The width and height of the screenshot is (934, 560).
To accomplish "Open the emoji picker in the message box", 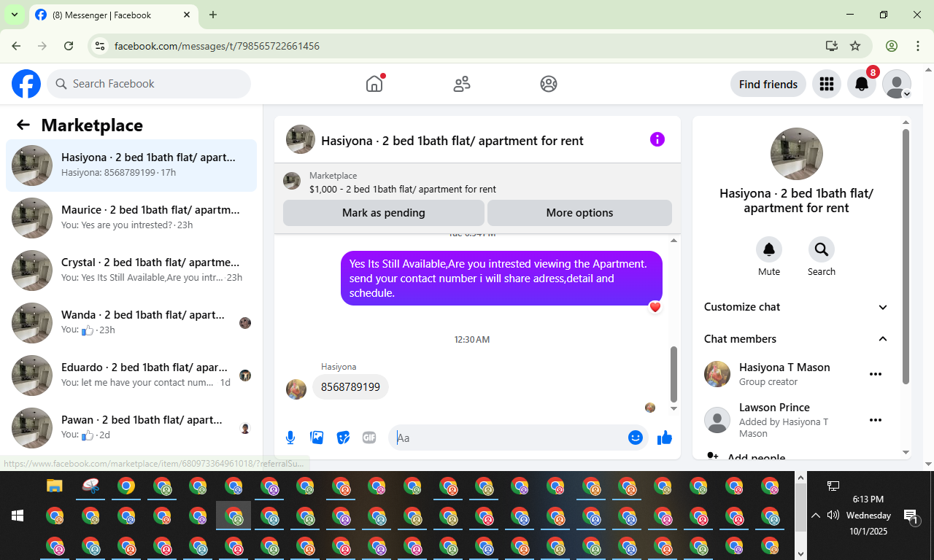I will pos(636,437).
